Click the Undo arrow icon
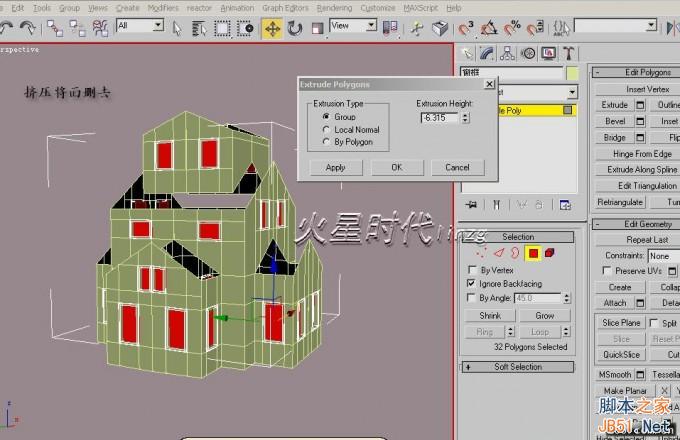 [6, 28]
